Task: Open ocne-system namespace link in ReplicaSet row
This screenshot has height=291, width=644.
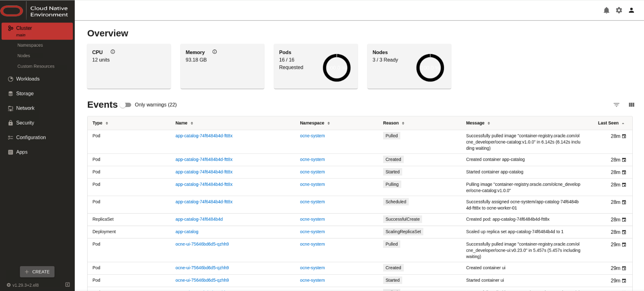Action: 312,219
